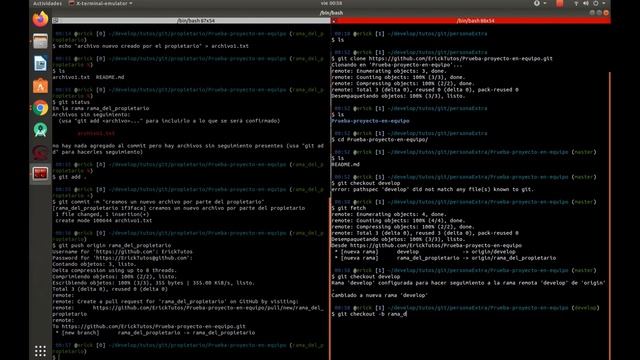Click the 'git checkout -b rama_d' input line

pyautogui.click(x=369, y=314)
